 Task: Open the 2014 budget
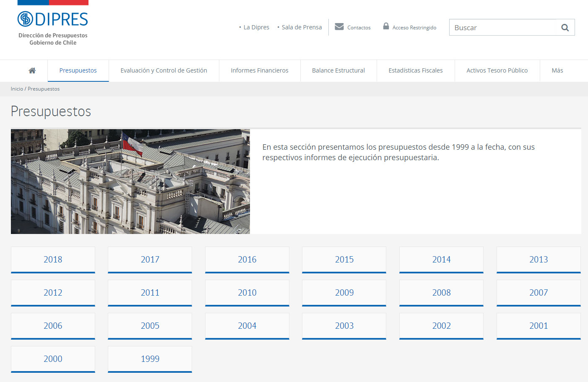coord(441,260)
